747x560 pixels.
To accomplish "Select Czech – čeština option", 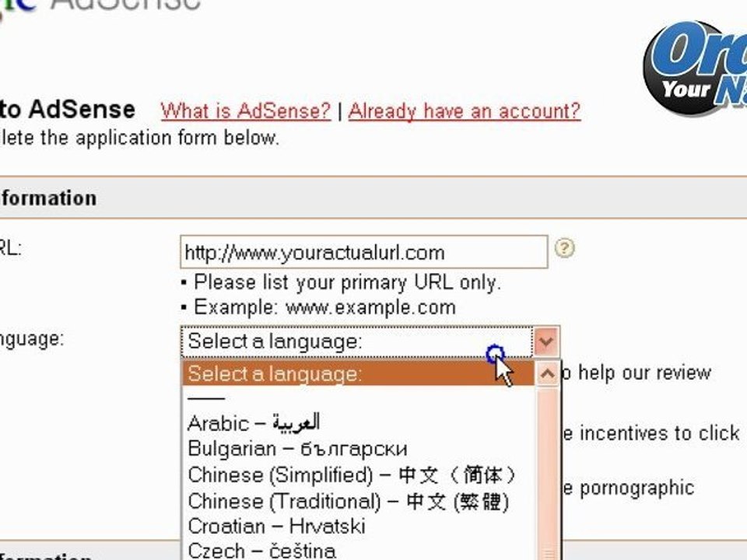I will tap(358, 550).
